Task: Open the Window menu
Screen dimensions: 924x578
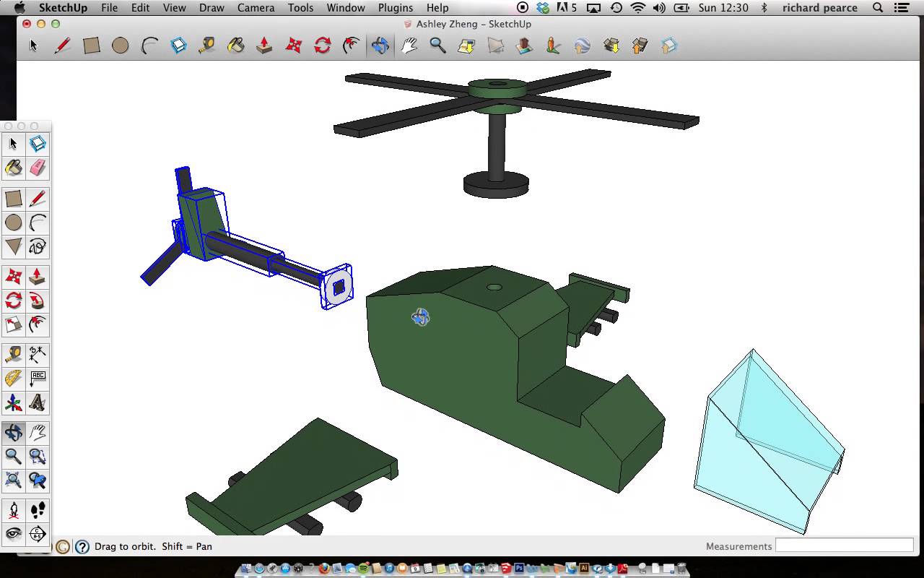Action: 345,8
